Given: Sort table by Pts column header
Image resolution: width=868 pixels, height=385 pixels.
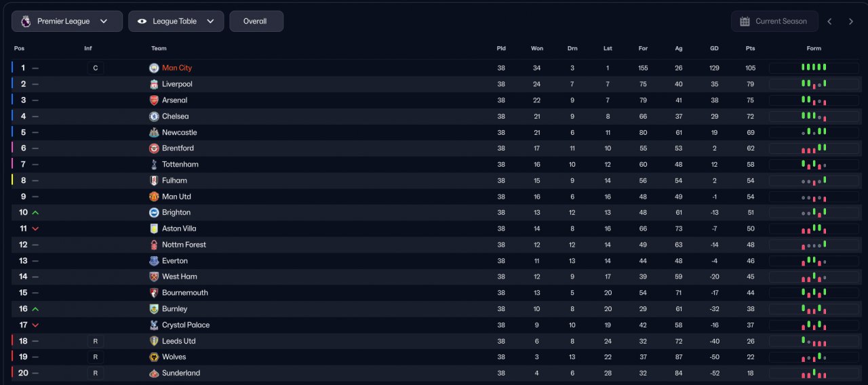Looking at the screenshot, I should (x=750, y=49).
